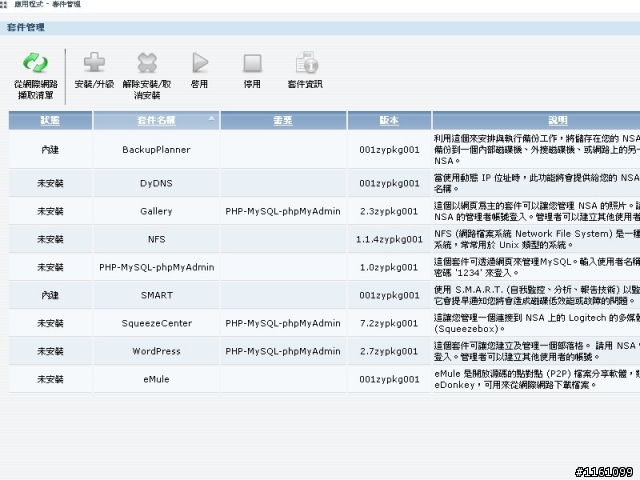Click the Uninstall/Cancel installation X icon
Image resolution: width=640 pixels, height=480 pixels.
(147, 63)
